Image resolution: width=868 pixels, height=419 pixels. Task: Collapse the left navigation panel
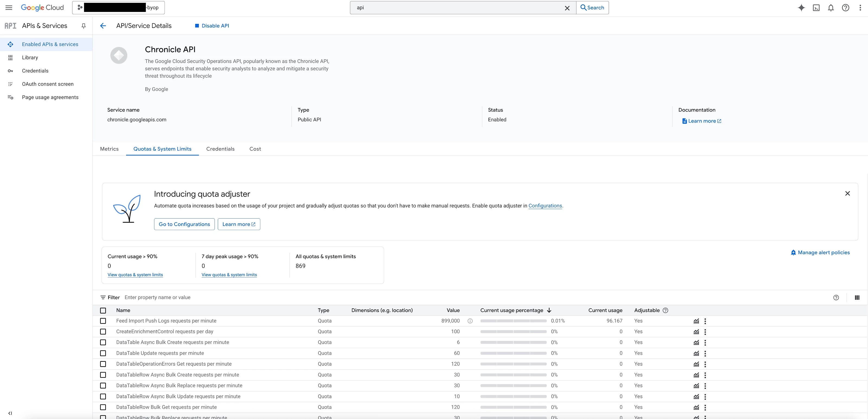click(10, 413)
